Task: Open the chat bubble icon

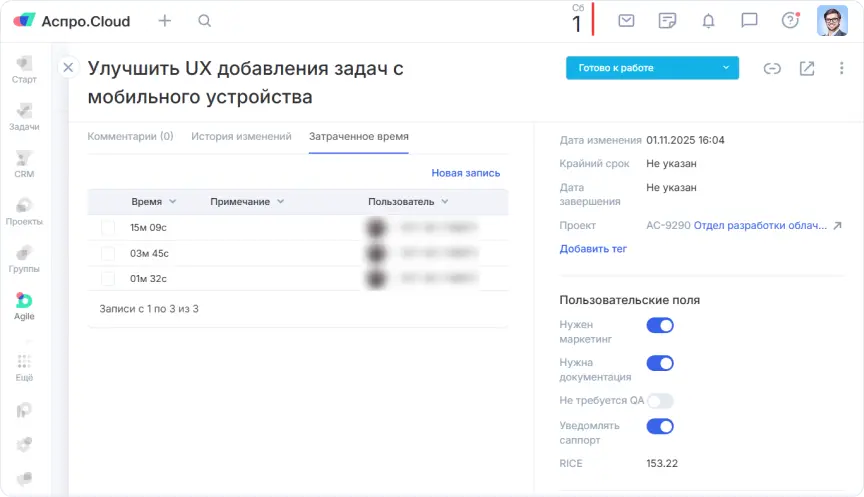Action: tap(749, 20)
